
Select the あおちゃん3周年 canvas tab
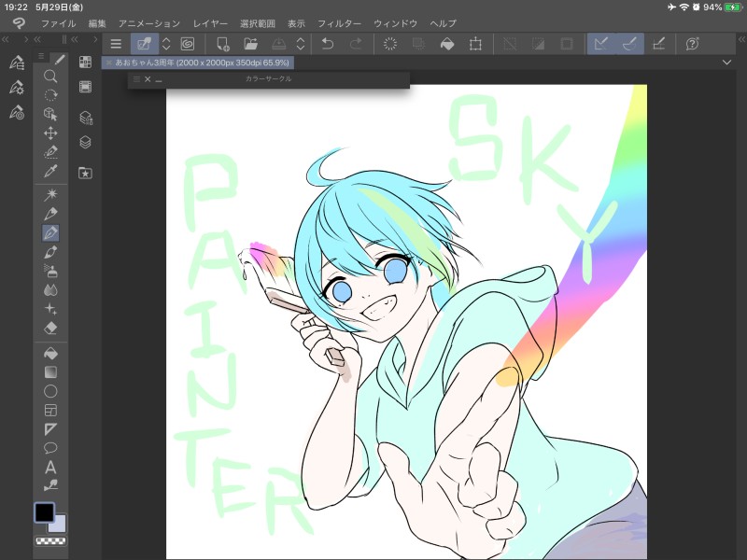pos(198,63)
